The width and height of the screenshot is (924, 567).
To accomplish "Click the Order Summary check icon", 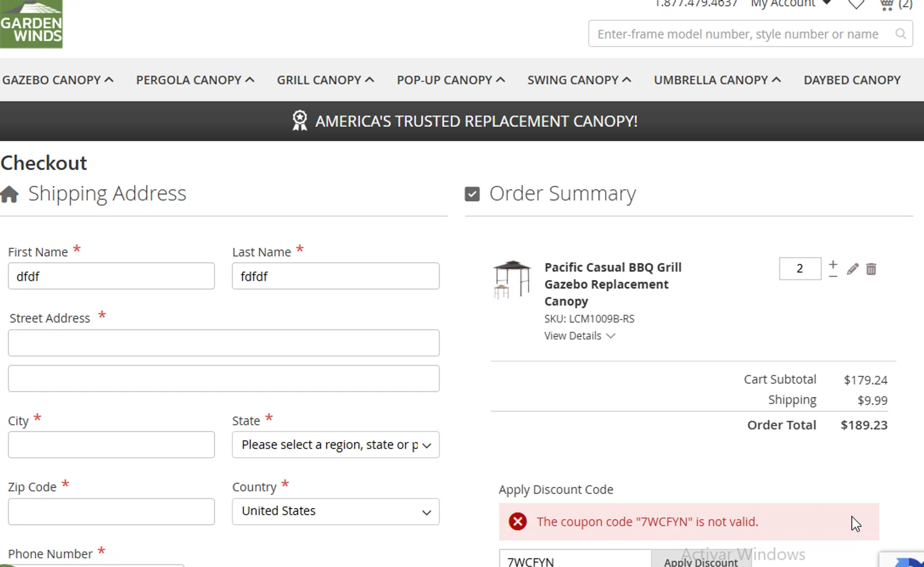I will (472, 194).
